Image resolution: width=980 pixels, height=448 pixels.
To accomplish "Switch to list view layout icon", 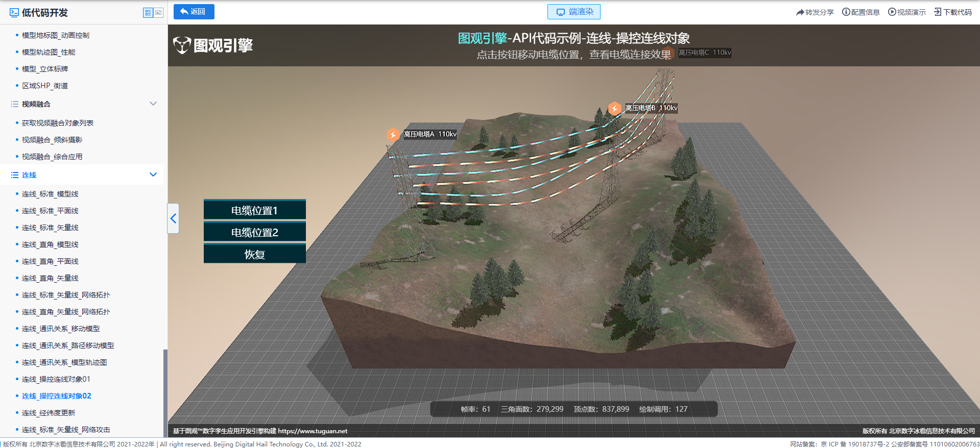I will click(x=148, y=13).
